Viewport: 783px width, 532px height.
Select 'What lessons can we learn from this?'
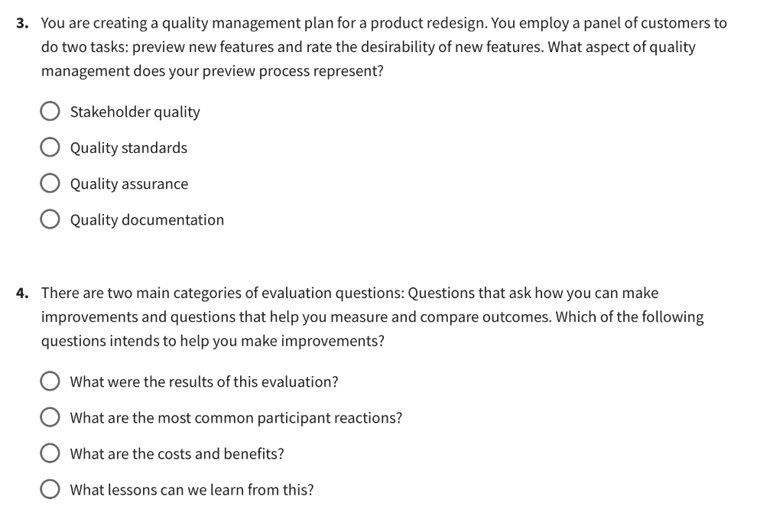(x=50, y=488)
